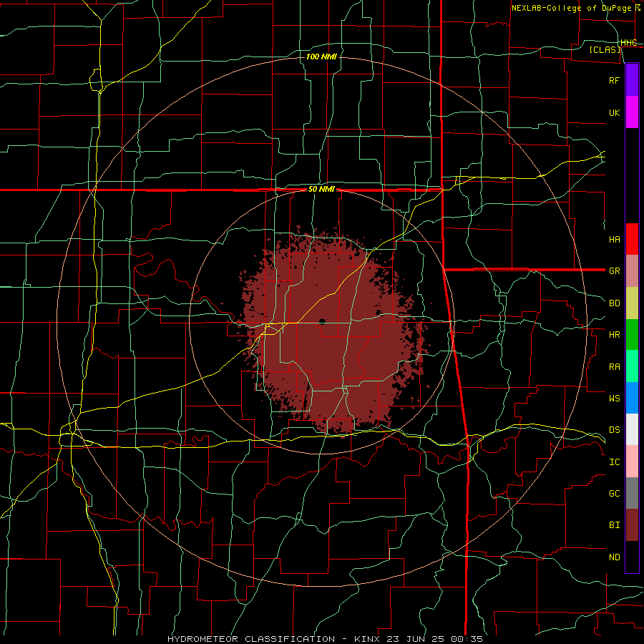Click the black radar site dot
This screenshot has width=644, height=644.
pos(322,321)
